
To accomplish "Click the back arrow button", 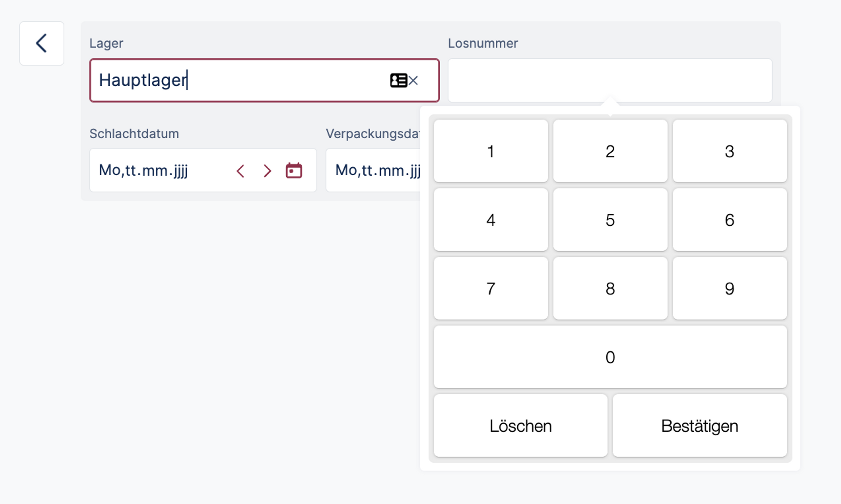I will pyautogui.click(x=42, y=43).
